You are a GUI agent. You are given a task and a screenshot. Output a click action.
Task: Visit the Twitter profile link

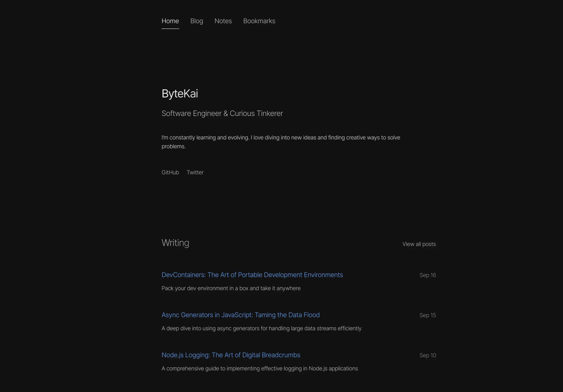pyautogui.click(x=195, y=172)
